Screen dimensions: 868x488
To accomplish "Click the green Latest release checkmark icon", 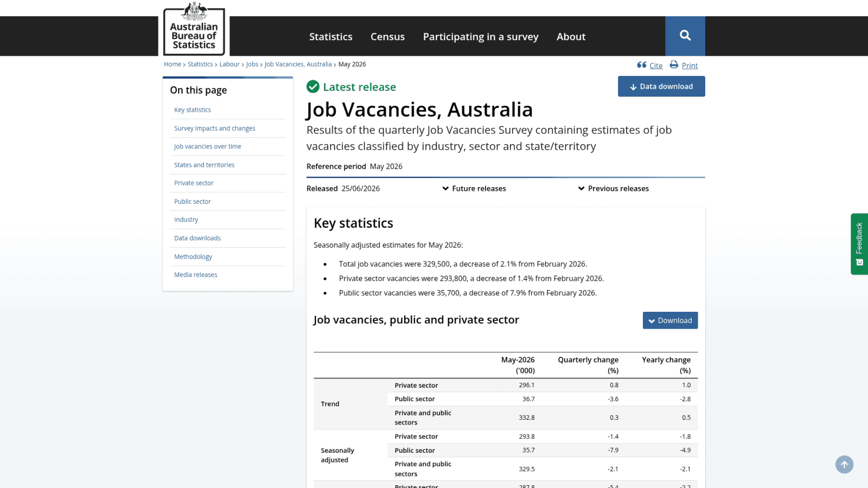I will [x=313, y=87].
